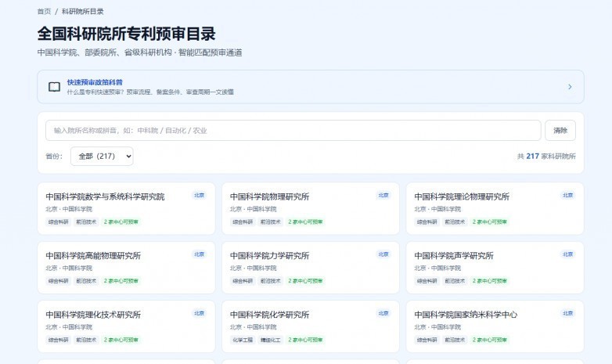This screenshot has height=364, width=612.
Task: Click 北京 · 中国科学院 subtitle under 声学研究所
Action: coord(437,268)
